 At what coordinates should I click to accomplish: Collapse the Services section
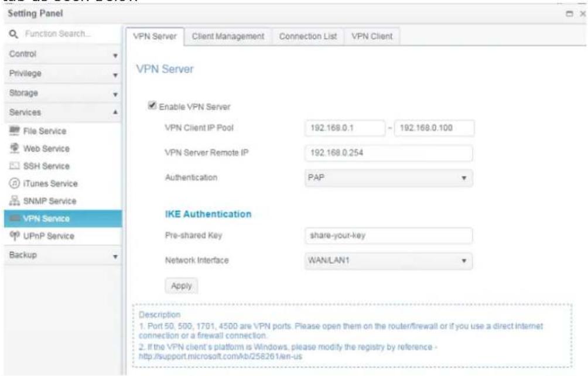[x=63, y=112]
